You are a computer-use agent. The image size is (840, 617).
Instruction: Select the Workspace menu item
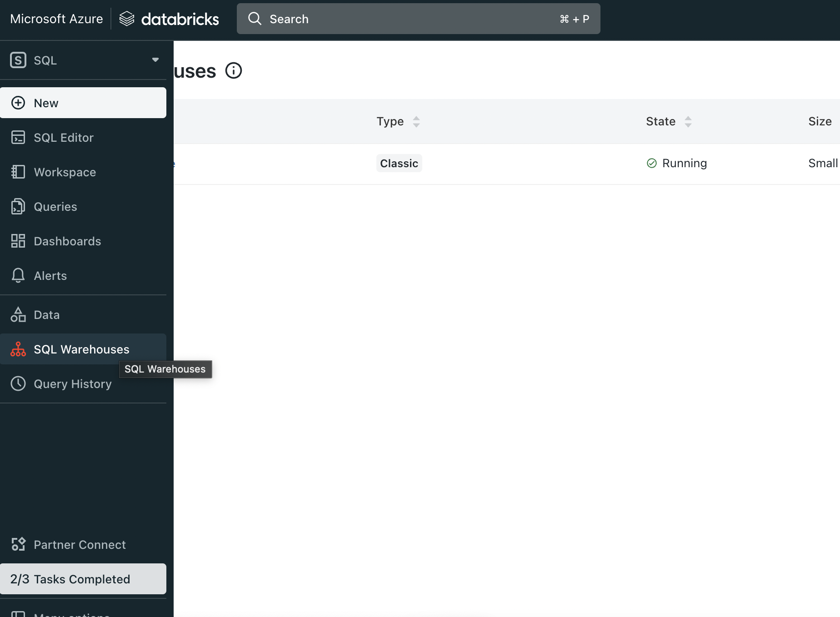[x=65, y=172]
